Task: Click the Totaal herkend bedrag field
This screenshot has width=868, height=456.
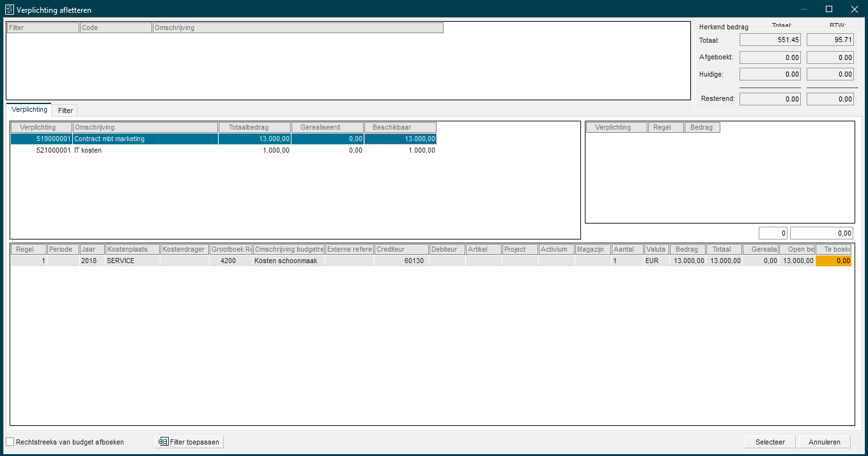Action: tap(770, 40)
